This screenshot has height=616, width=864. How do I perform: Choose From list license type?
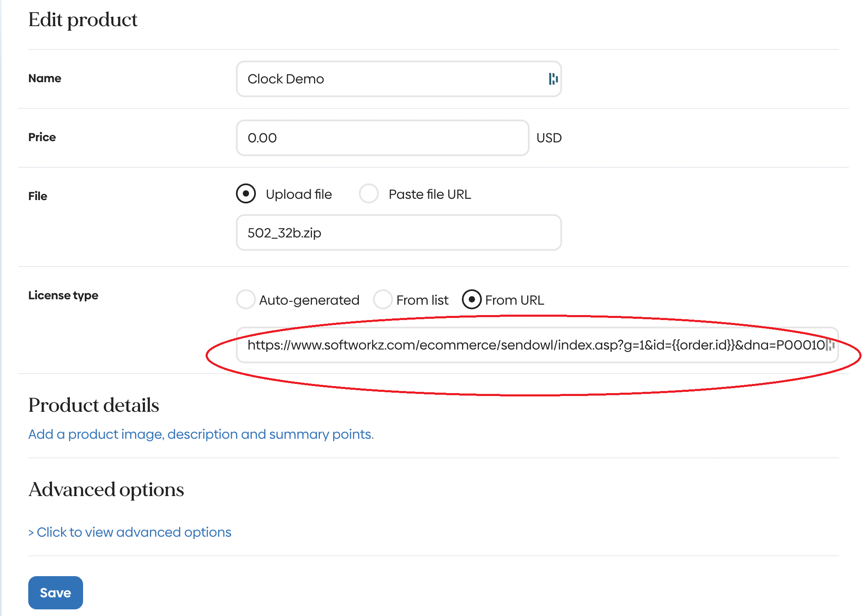[x=383, y=299]
